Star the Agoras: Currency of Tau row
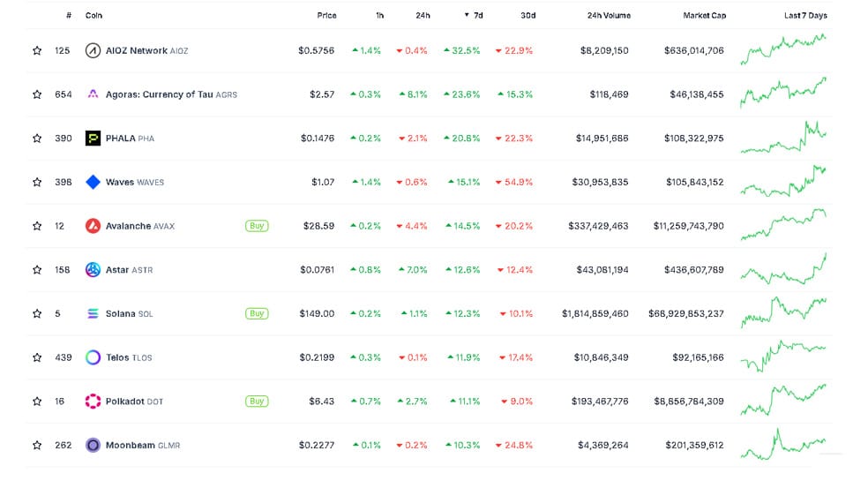 click(x=37, y=94)
